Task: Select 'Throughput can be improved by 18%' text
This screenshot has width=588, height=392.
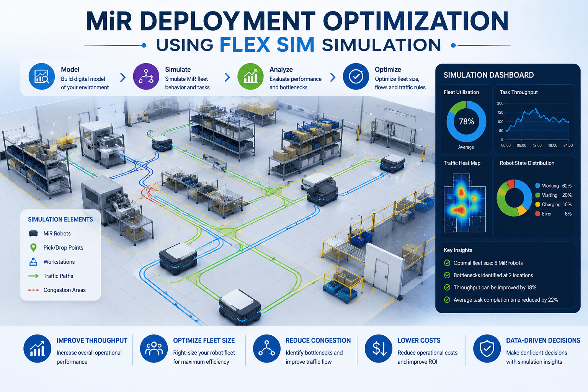Action: pos(495,287)
